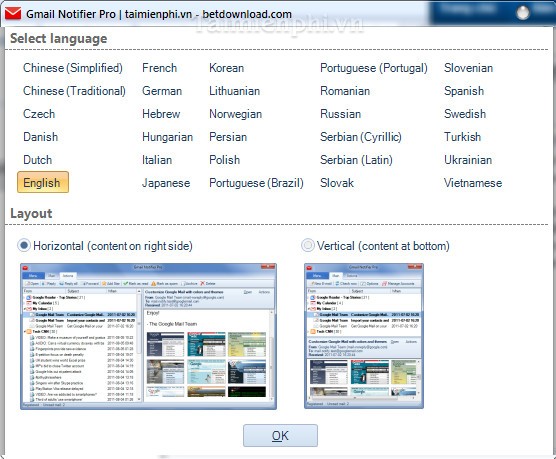Choose German language

tap(162, 91)
